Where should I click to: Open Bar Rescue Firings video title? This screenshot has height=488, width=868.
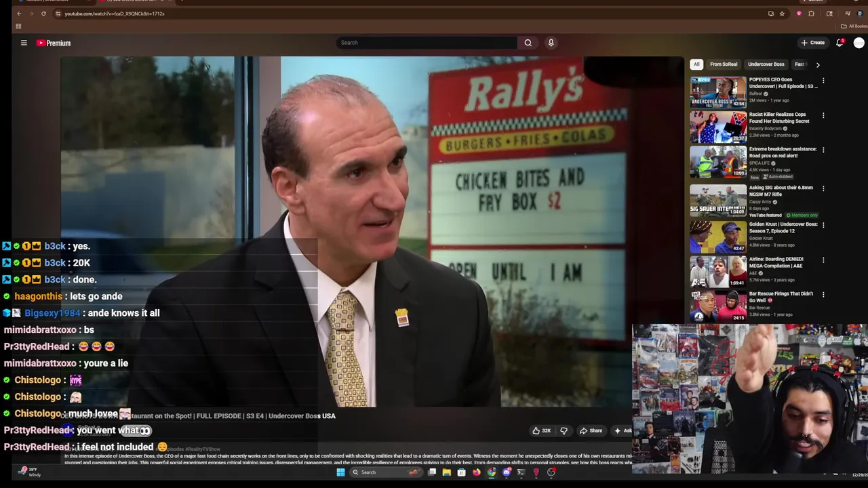coord(781,297)
